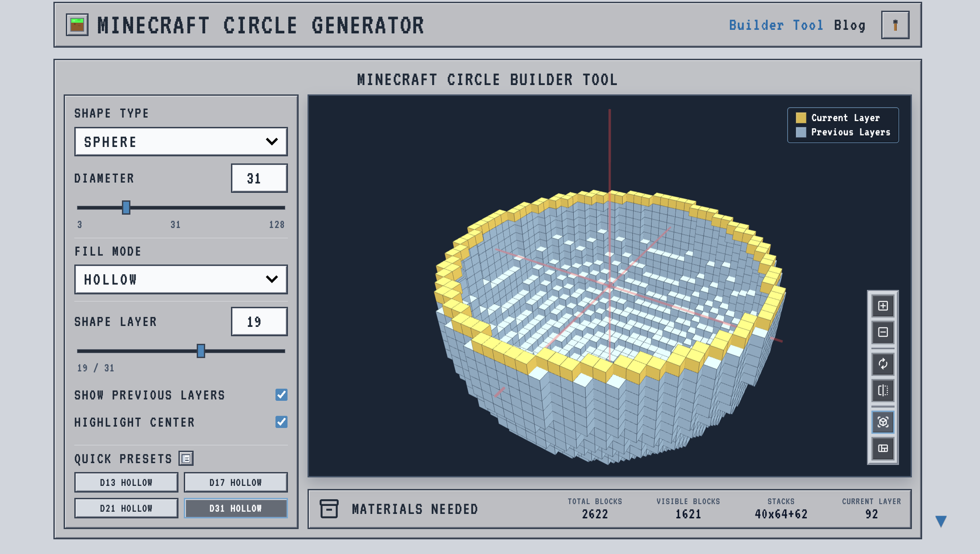The image size is (980, 554).
Task: Apply the D13 Hollow preset
Action: tap(126, 482)
